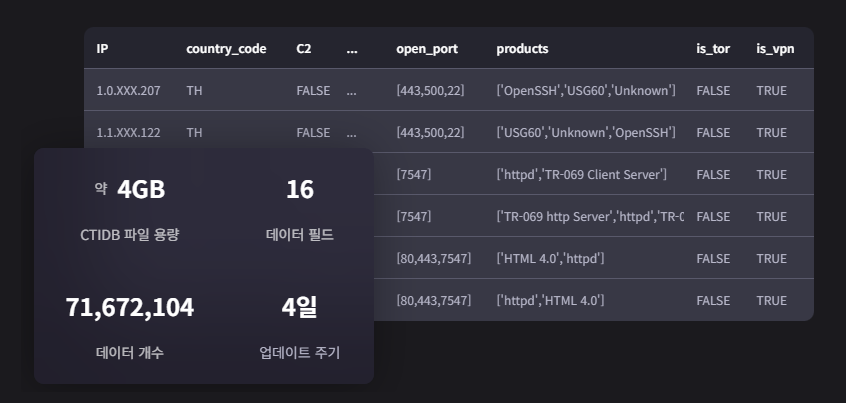This screenshot has width=846, height=403.
Task: Click the 71,672,104 data count figure
Action: coord(130,308)
